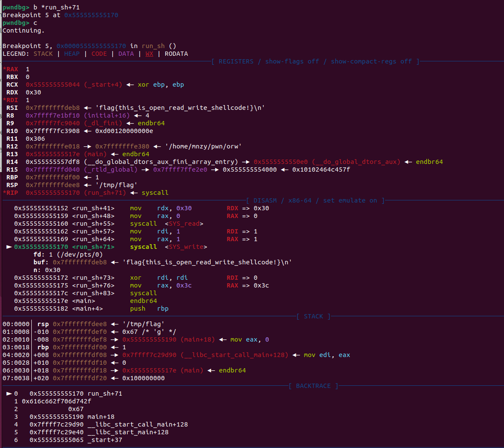Click the 'Continuing.' output line
The width and height of the screenshot is (504, 448).
pyautogui.click(x=24, y=30)
